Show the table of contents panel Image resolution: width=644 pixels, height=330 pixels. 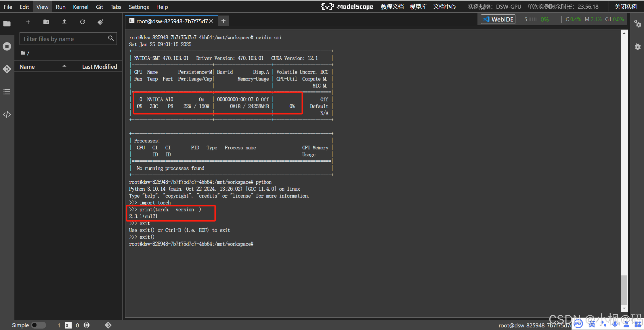(7, 92)
